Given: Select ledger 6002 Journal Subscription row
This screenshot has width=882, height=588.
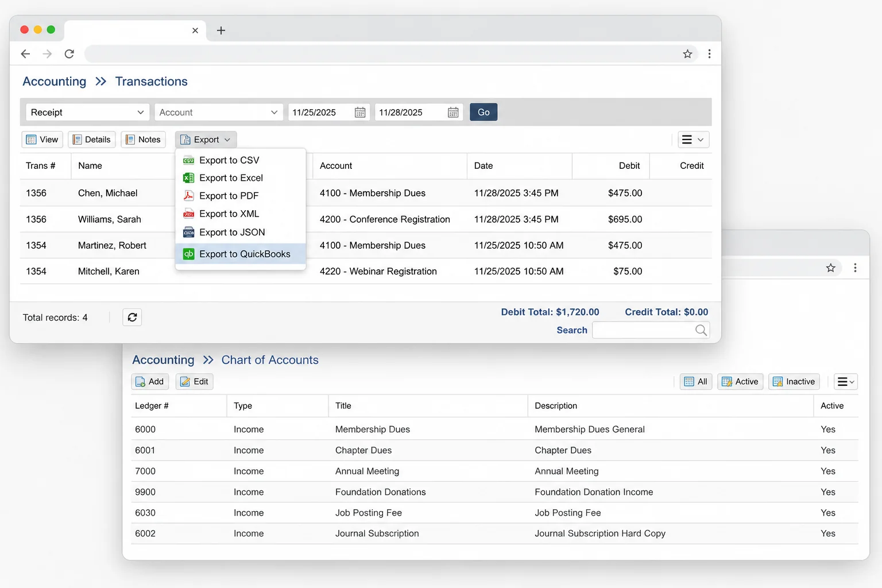Looking at the screenshot, I should 494,533.
